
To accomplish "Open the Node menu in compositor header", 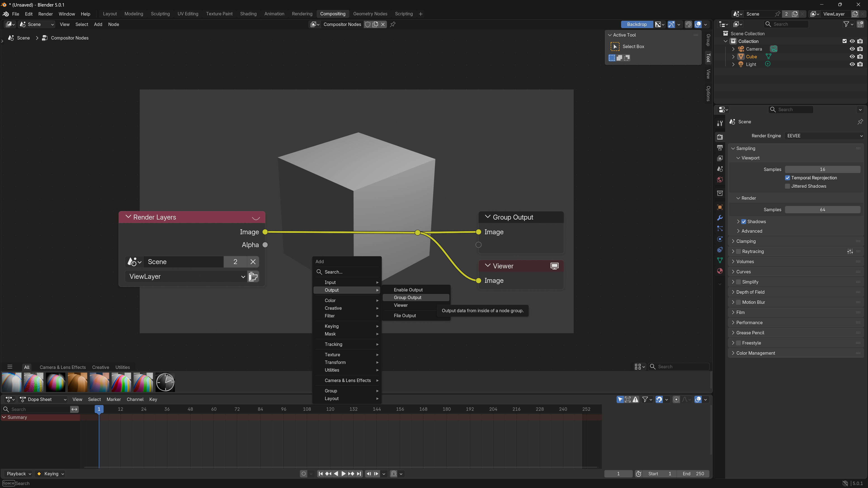I will (x=113, y=24).
